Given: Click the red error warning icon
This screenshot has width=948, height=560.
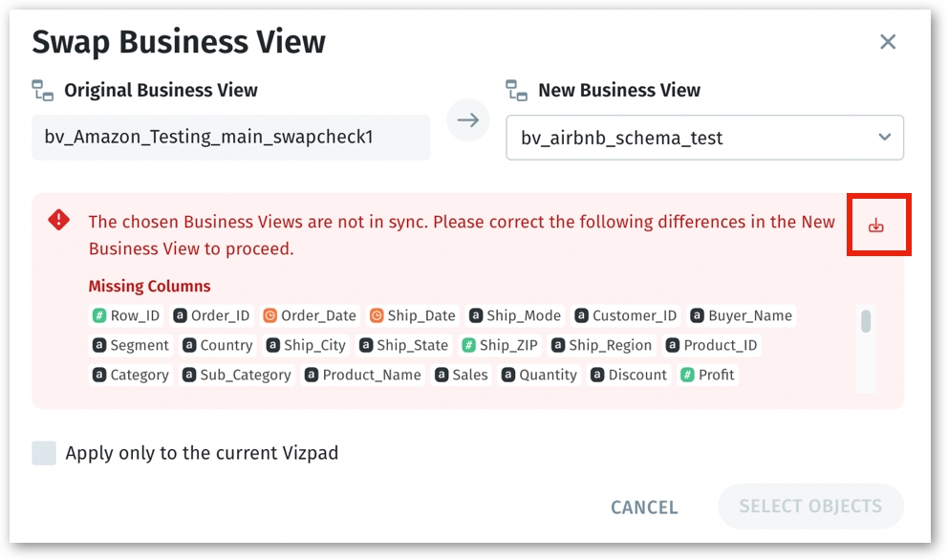Looking at the screenshot, I should 58,220.
